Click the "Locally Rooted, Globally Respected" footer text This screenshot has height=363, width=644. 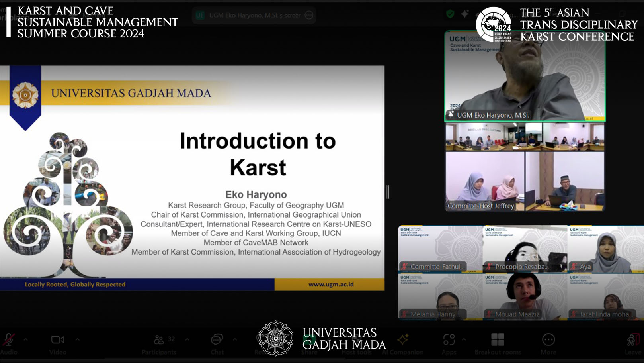(x=75, y=285)
